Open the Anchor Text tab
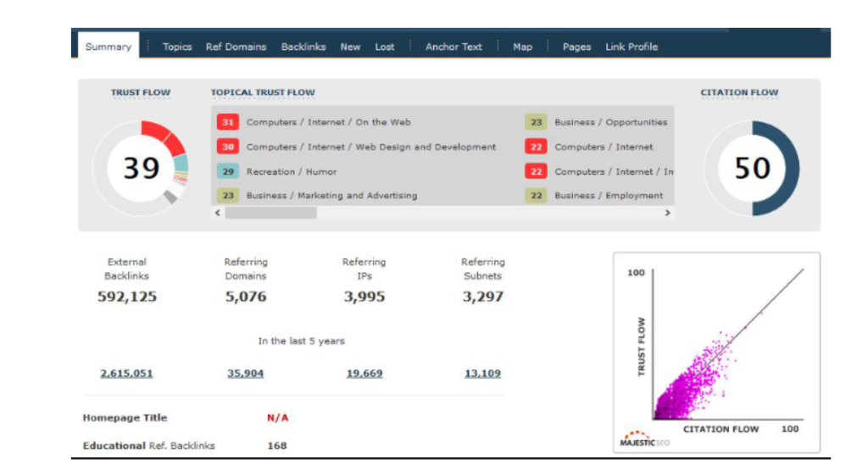The image size is (868, 474). (x=453, y=47)
